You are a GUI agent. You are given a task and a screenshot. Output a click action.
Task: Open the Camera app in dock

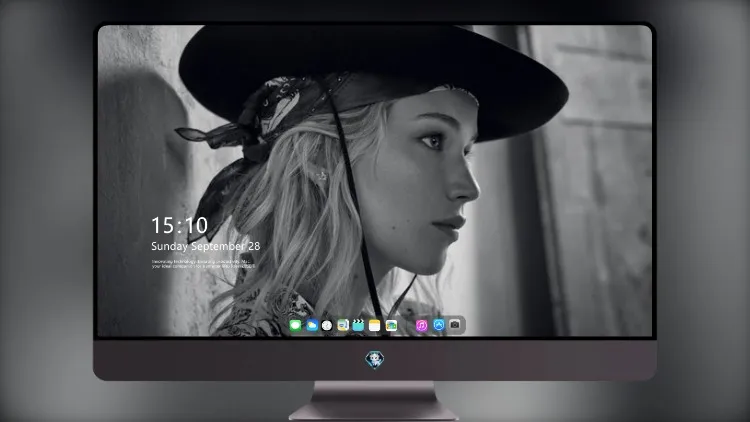coord(455,325)
